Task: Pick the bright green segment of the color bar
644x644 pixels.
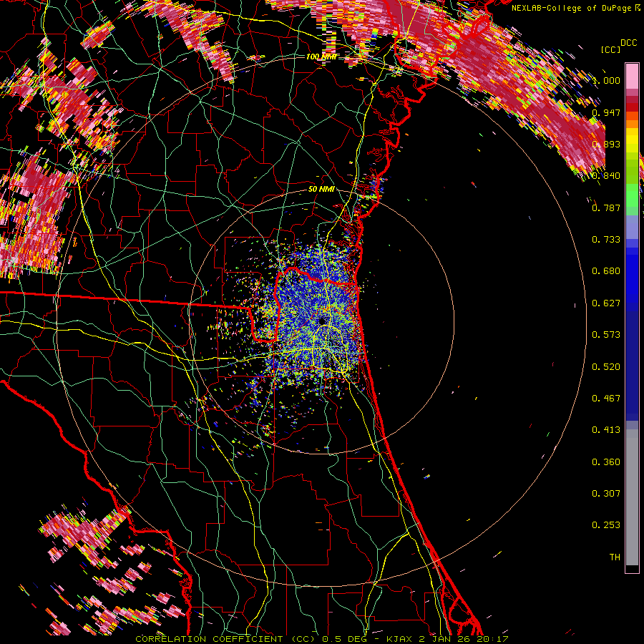Action: pyautogui.click(x=632, y=195)
